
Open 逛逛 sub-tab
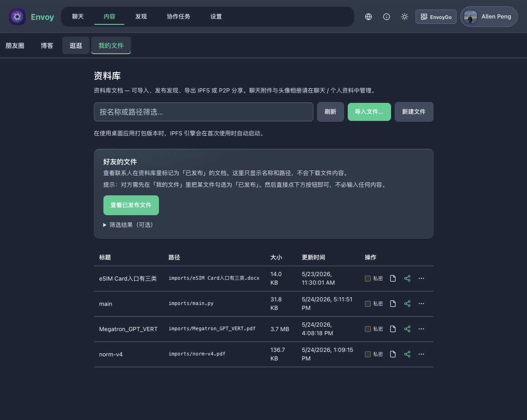tap(76, 46)
